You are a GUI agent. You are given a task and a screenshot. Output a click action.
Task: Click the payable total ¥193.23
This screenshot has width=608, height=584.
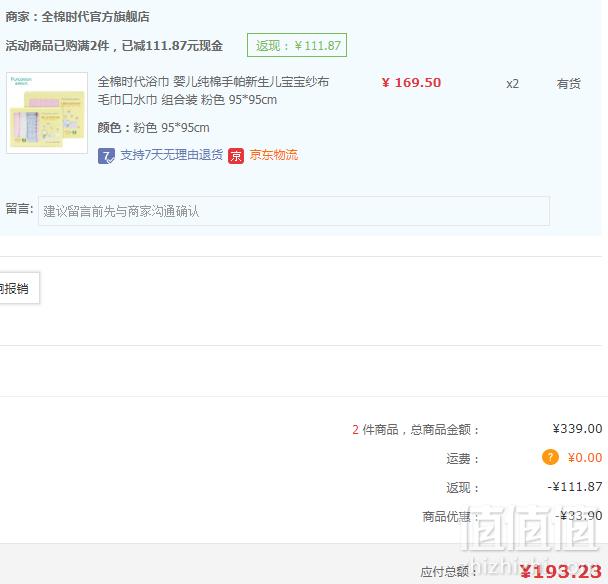point(561,572)
